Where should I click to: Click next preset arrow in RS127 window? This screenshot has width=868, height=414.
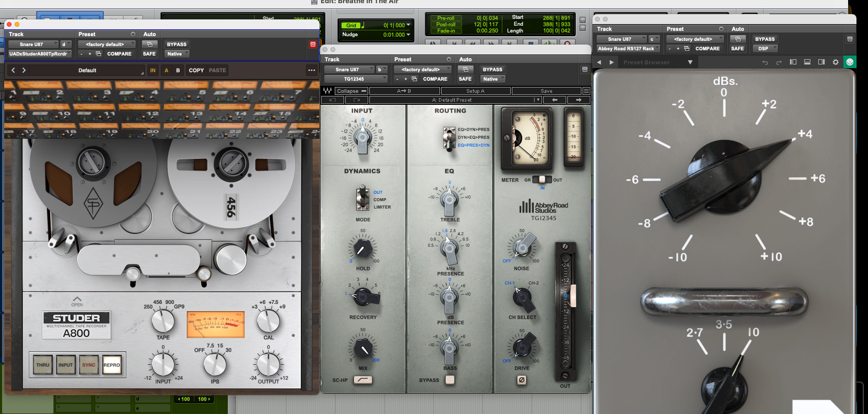[611, 62]
